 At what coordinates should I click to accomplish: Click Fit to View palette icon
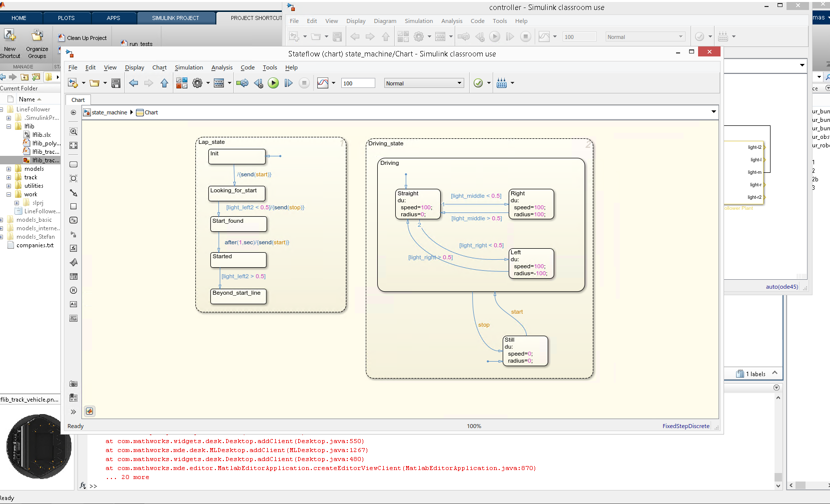[x=73, y=145]
